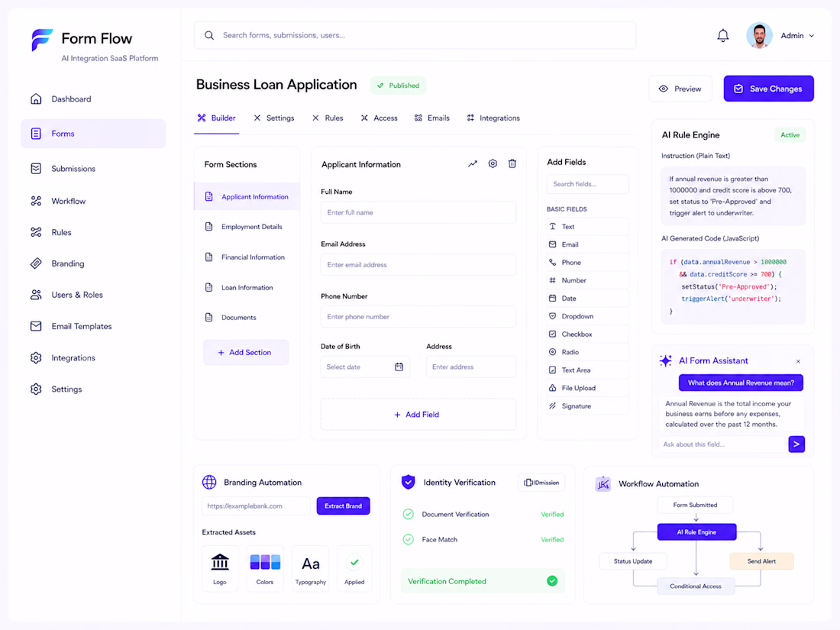Add a Date basic field
840x630 pixels.
[x=588, y=299]
